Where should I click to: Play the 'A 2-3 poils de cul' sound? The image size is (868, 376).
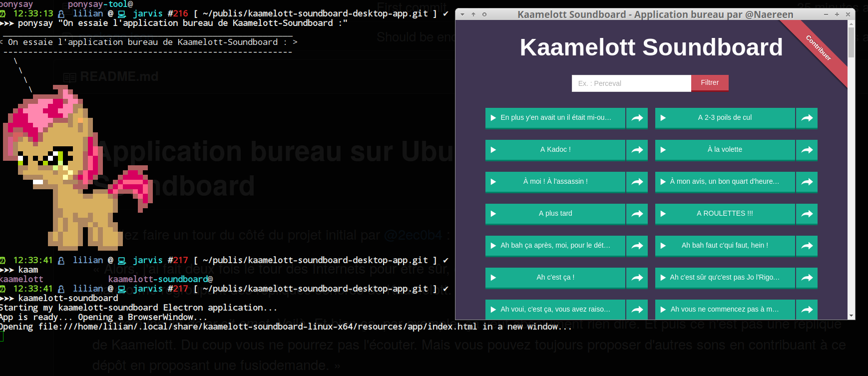(725, 118)
